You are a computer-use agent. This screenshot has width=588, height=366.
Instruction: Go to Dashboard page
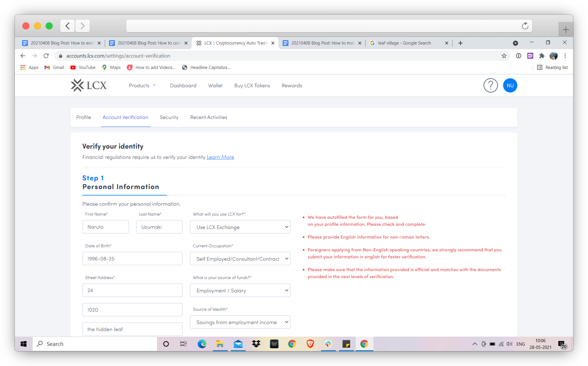[x=183, y=86]
